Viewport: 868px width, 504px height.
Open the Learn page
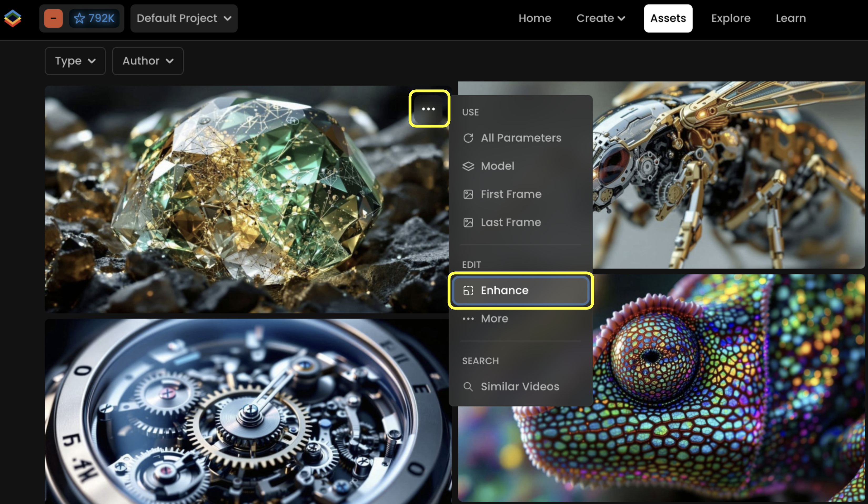pyautogui.click(x=790, y=18)
